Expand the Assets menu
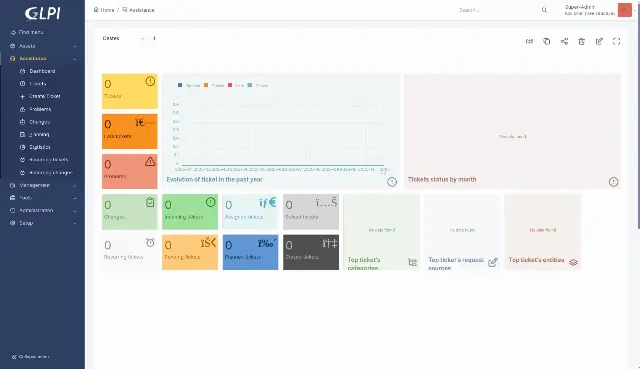The width and height of the screenshot is (640, 369). coord(42,46)
